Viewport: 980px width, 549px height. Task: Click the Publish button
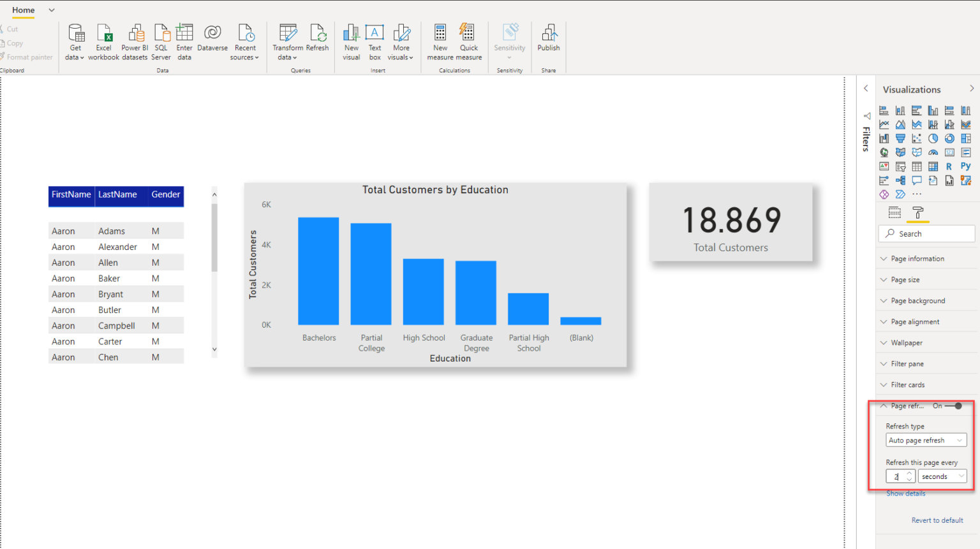548,40
